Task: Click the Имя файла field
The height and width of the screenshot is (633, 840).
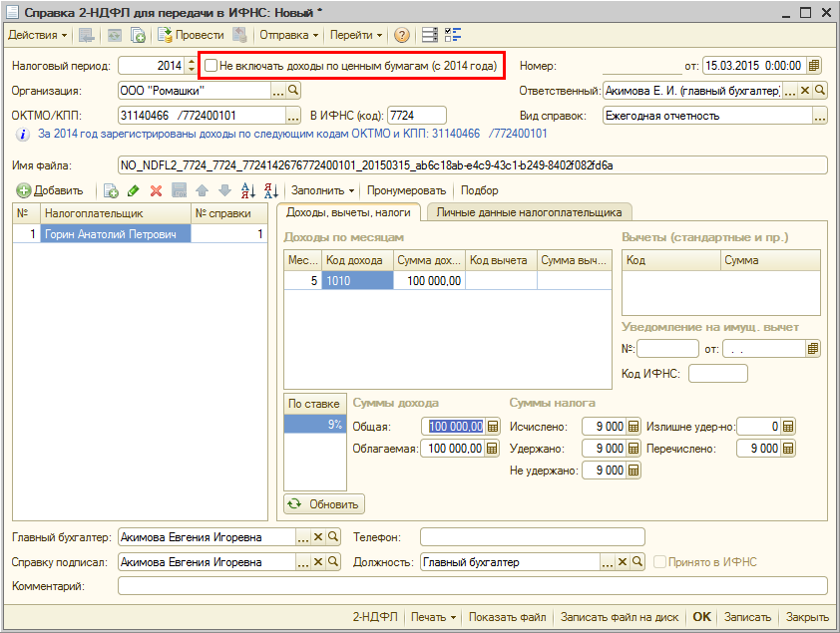Action: pyautogui.click(x=473, y=165)
